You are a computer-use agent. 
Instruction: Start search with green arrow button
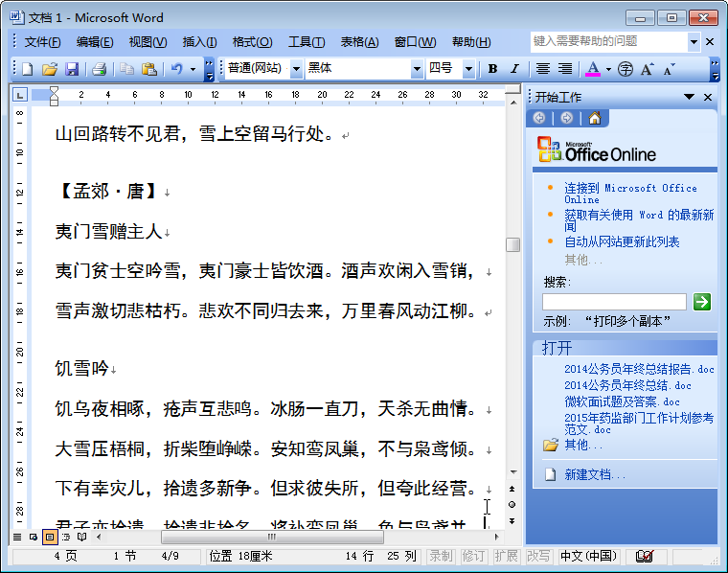click(702, 302)
